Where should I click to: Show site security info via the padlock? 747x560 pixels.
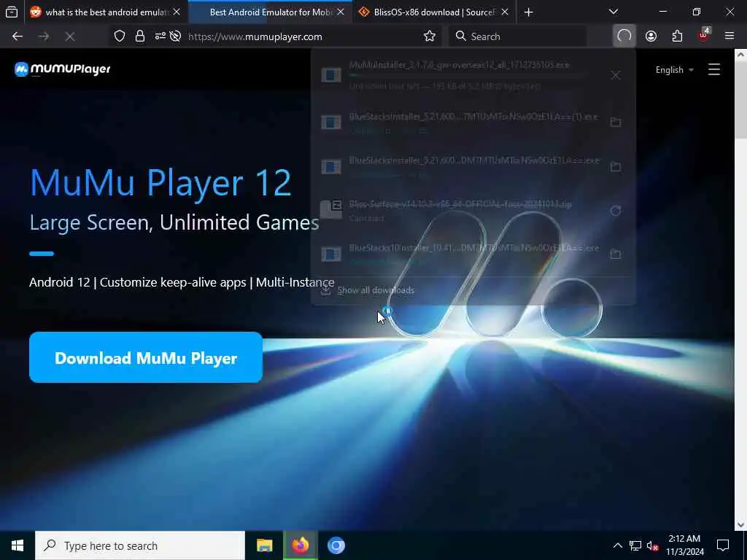[x=139, y=36]
